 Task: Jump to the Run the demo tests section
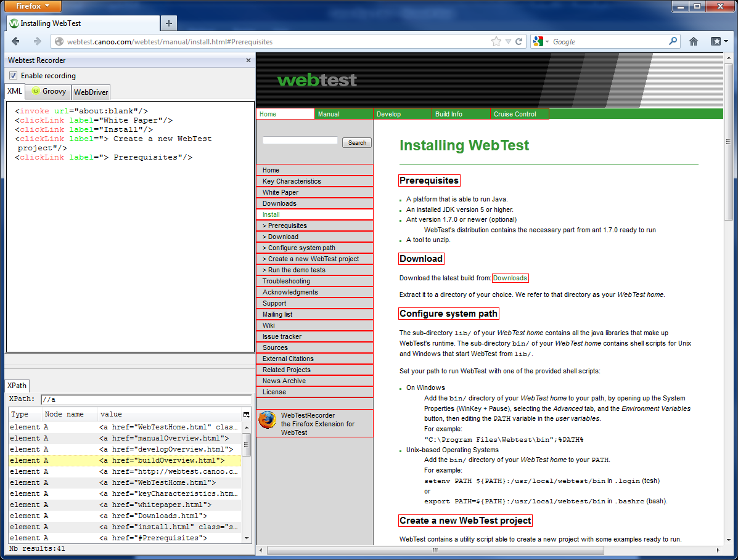315,270
